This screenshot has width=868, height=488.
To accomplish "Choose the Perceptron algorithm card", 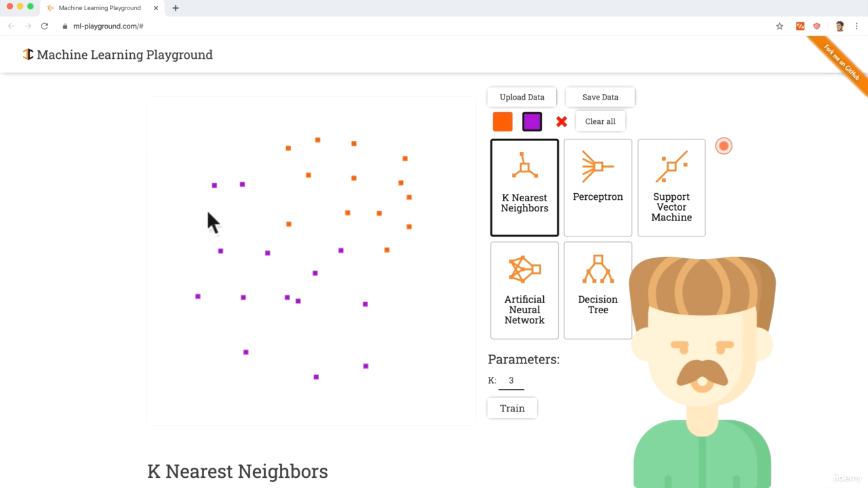I will click(597, 188).
